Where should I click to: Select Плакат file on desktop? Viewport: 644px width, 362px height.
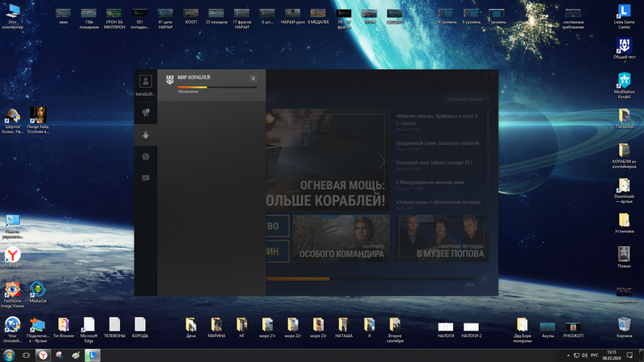tap(625, 257)
